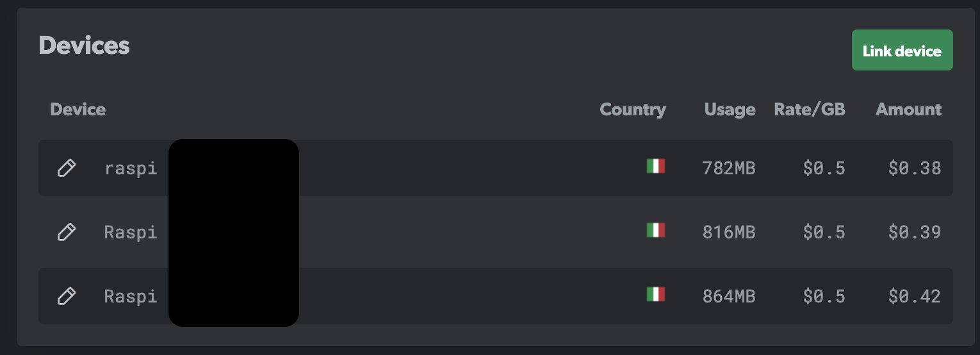Click the Rate/GB column header
Screen dimensions: 980x355
coord(810,110)
